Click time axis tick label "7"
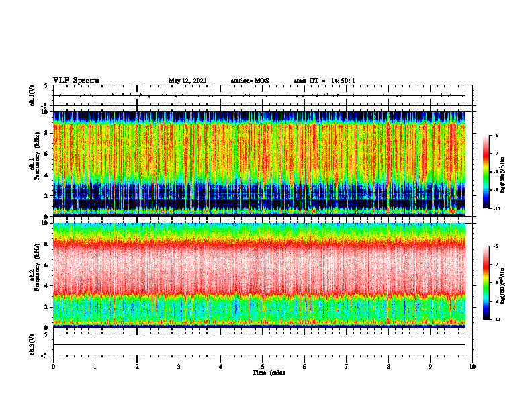Image resolution: width=532 pixels, height=411 pixels. [347, 367]
